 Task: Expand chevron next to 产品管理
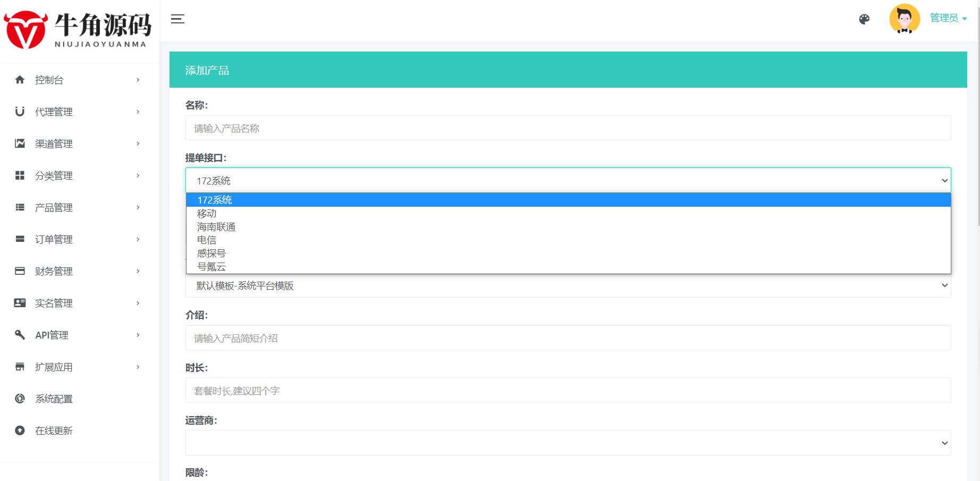pos(138,207)
